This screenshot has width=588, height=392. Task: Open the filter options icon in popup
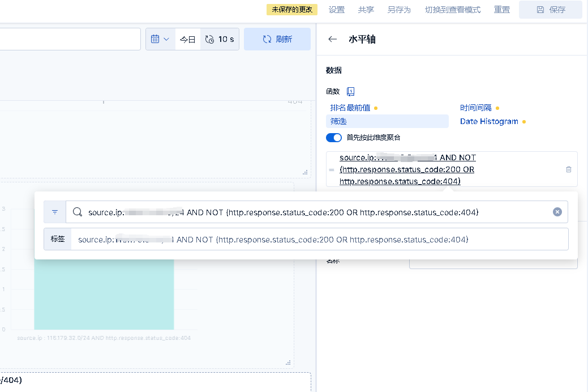point(55,212)
